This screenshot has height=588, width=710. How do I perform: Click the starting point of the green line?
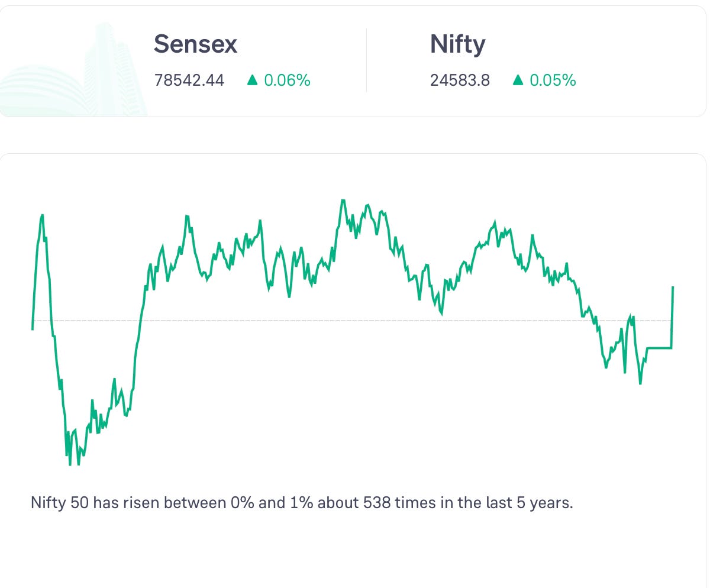33,328
